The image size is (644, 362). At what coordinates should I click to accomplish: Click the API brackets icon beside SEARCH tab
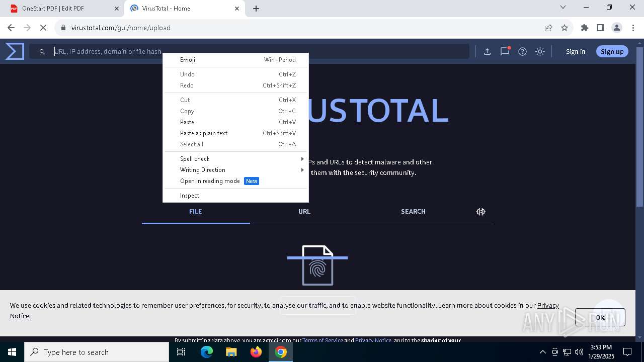click(480, 212)
